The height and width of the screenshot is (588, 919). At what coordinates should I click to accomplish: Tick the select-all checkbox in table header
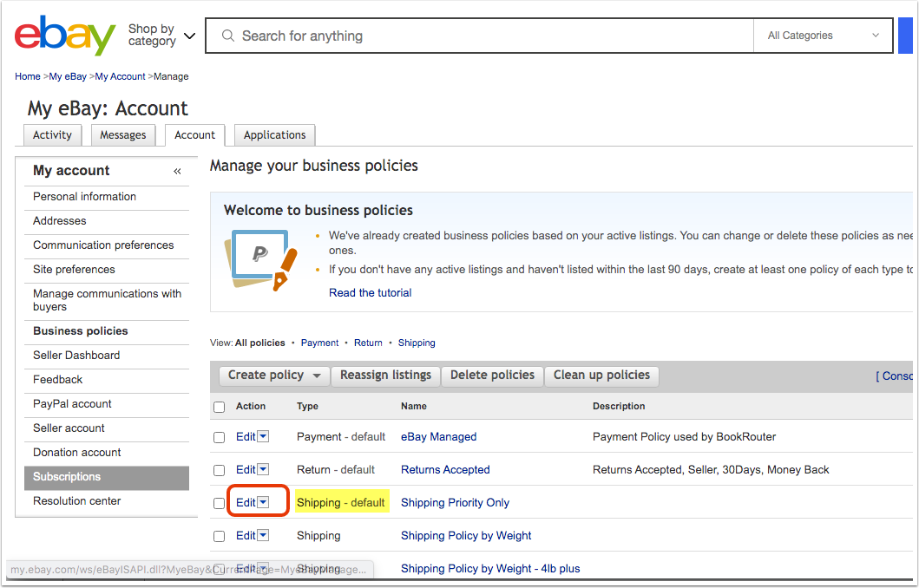(220, 407)
